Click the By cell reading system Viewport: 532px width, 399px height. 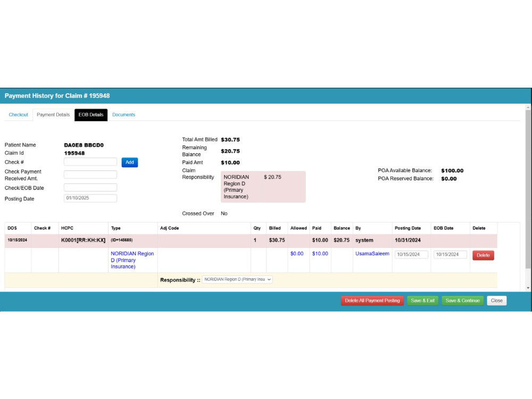(364, 240)
